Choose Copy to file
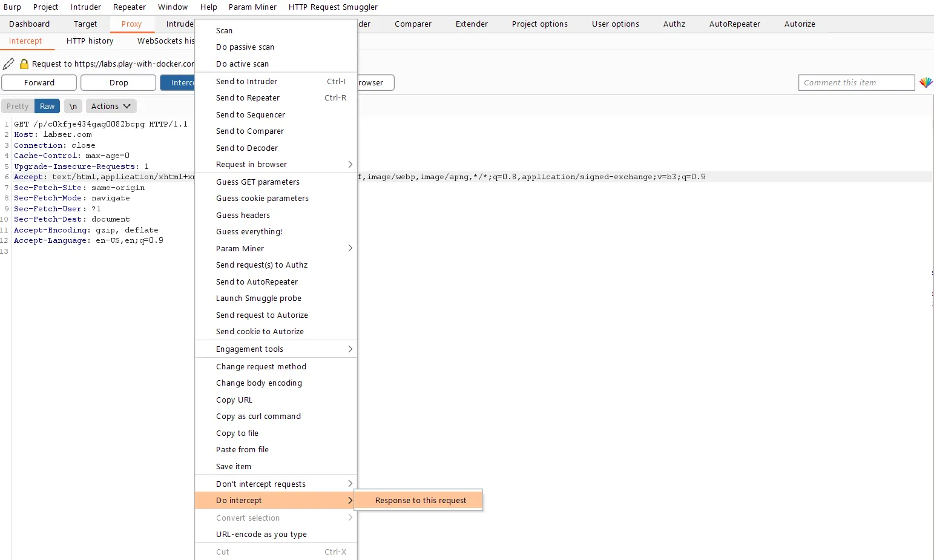Image resolution: width=934 pixels, height=560 pixels. click(276, 433)
